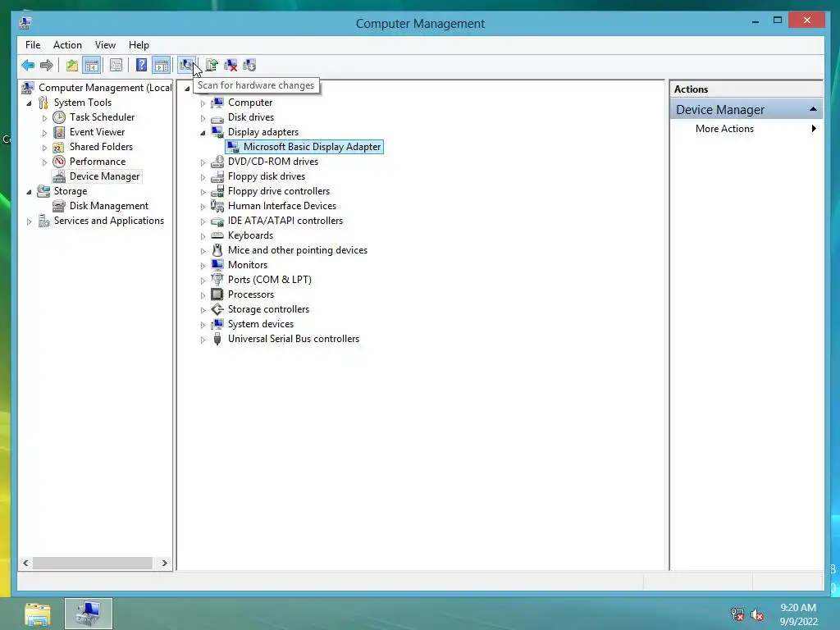
Task: Select Task Scheduler clock icon
Action: tap(59, 117)
